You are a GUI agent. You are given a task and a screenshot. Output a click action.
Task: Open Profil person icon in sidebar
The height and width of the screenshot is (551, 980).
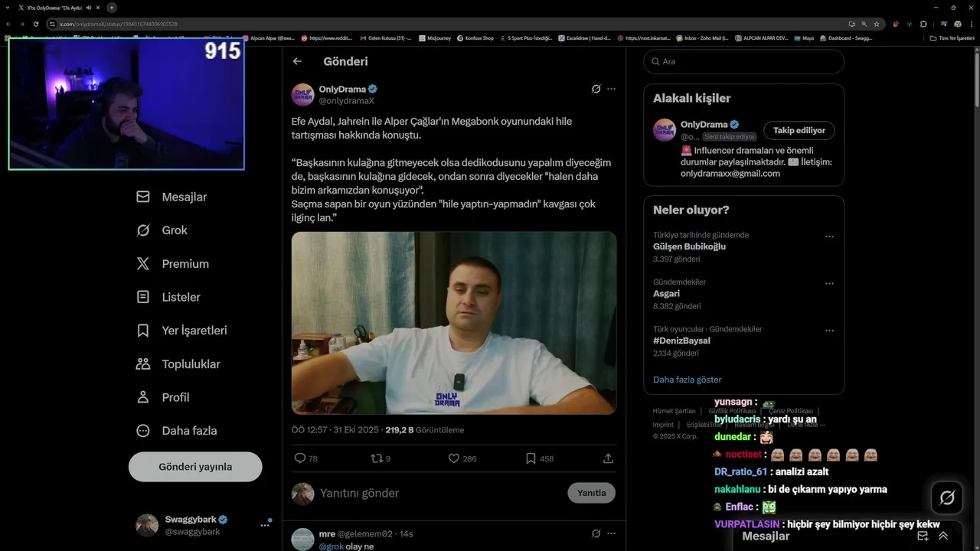pos(143,397)
